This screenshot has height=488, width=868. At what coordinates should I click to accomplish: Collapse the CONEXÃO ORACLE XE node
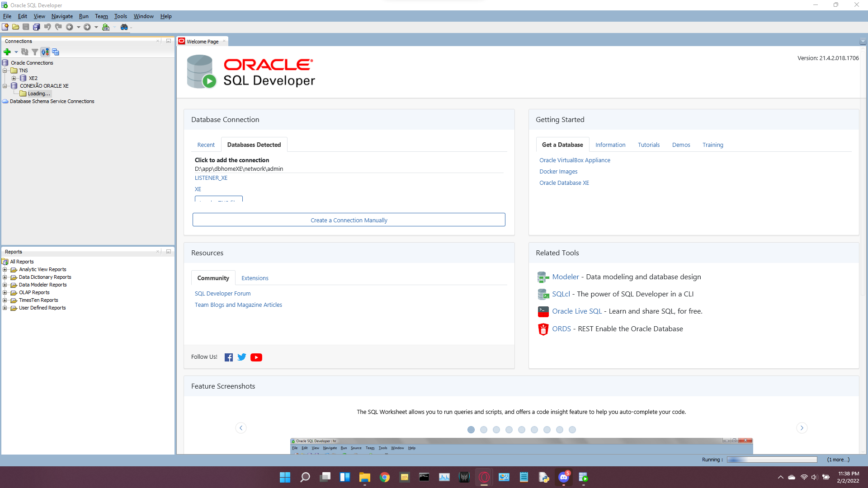[x=5, y=86]
